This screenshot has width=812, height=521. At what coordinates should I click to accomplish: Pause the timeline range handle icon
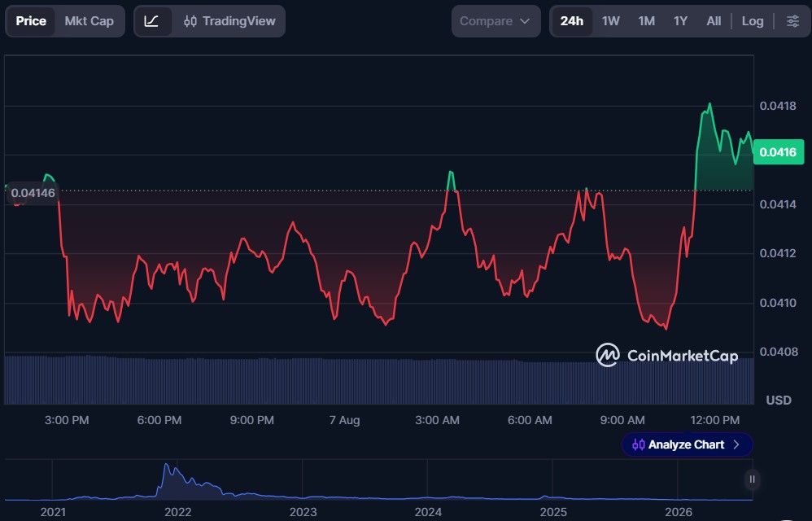coord(753,479)
